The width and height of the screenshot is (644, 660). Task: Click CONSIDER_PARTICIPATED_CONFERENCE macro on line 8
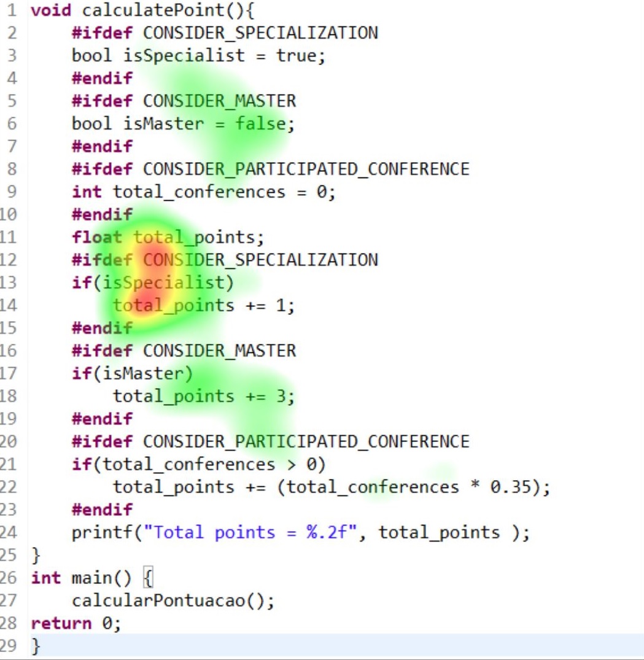point(306,169)
